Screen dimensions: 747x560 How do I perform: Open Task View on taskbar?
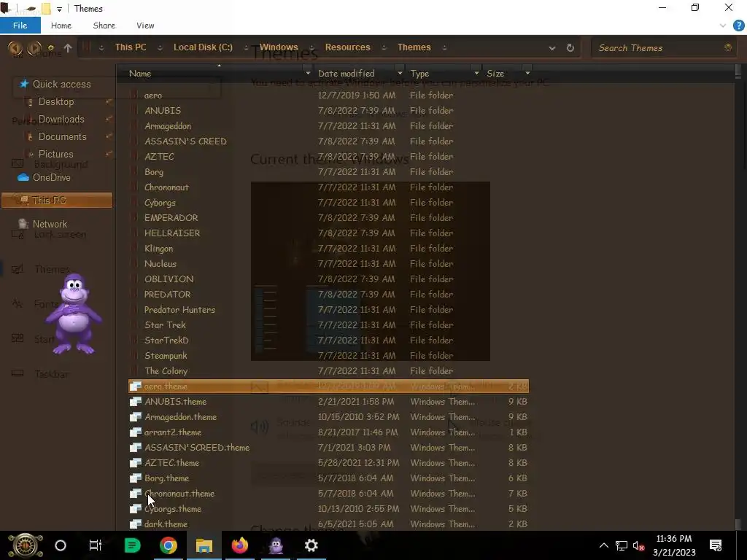[96, 545]
